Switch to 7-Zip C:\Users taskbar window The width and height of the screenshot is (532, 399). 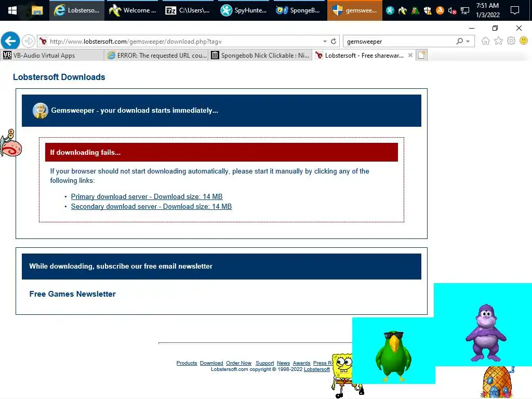click(188, 10)
